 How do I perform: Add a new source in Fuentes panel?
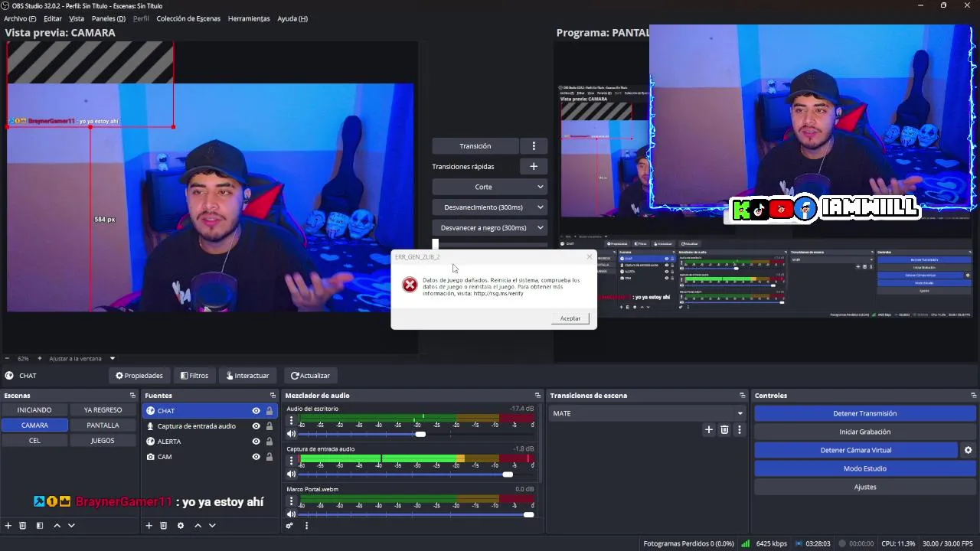(x=149, y=526)
